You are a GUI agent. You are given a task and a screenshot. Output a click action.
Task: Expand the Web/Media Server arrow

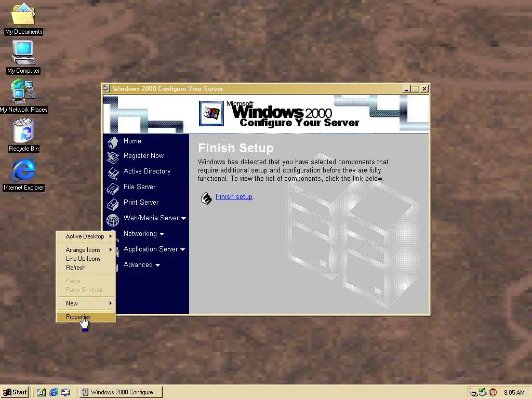click(x=183, y=218)
